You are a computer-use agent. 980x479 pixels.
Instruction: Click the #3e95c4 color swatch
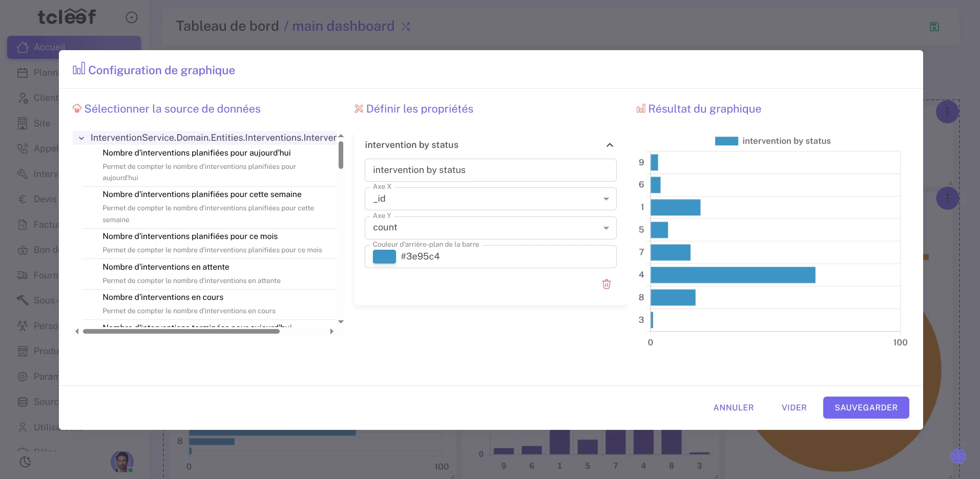click(384, 256)
